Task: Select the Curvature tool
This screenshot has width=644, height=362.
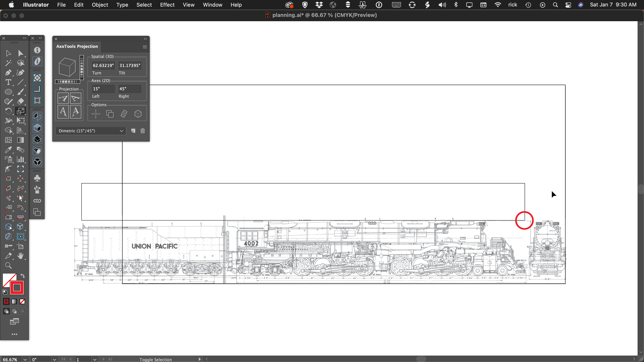Action: click(x=21, y=73)
